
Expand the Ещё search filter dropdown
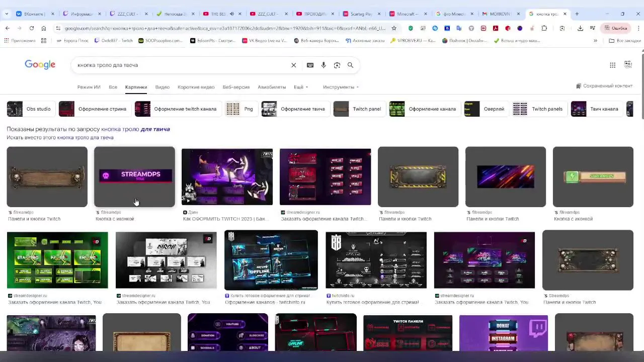(x=301, y=87)
